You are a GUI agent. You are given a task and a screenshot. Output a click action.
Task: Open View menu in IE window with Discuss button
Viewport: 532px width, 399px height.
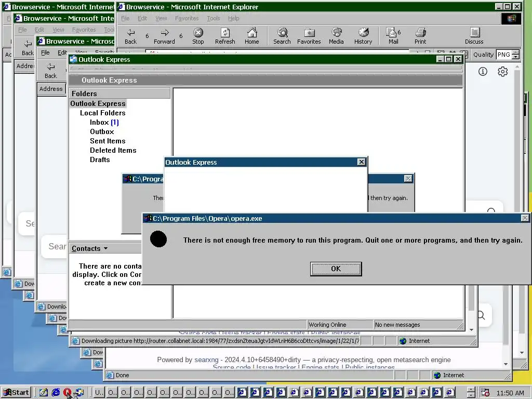161,18
